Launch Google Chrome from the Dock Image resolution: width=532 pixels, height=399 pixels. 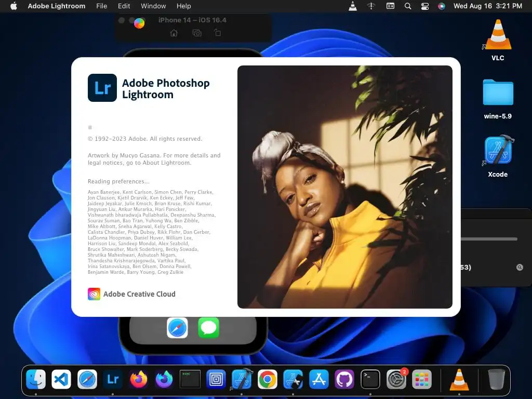(x=268, y=379)
